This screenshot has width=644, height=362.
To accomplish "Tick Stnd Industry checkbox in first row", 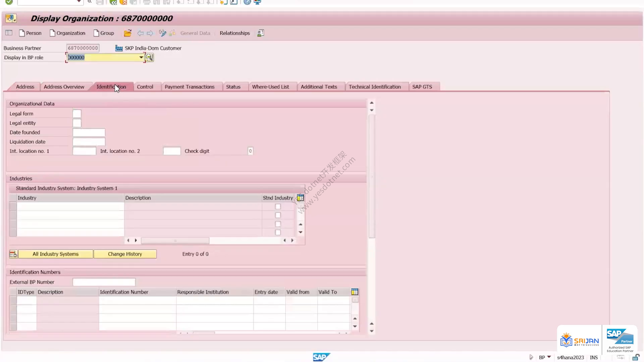I will [278, 206].
